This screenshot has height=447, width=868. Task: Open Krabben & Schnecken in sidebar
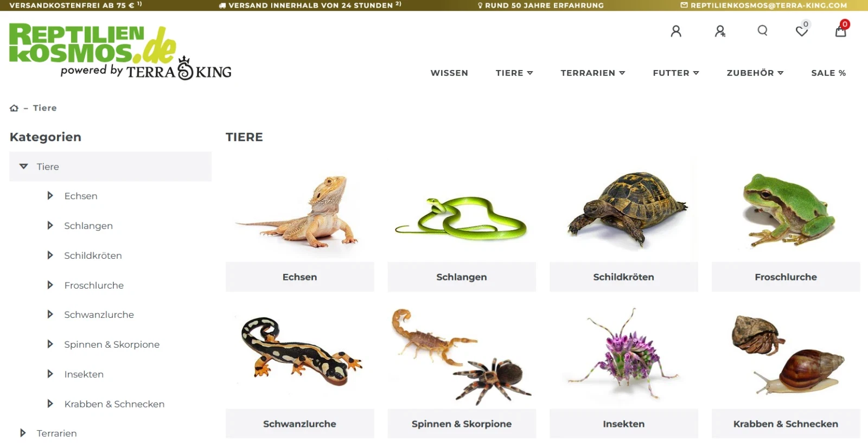[x=114, y=404]
